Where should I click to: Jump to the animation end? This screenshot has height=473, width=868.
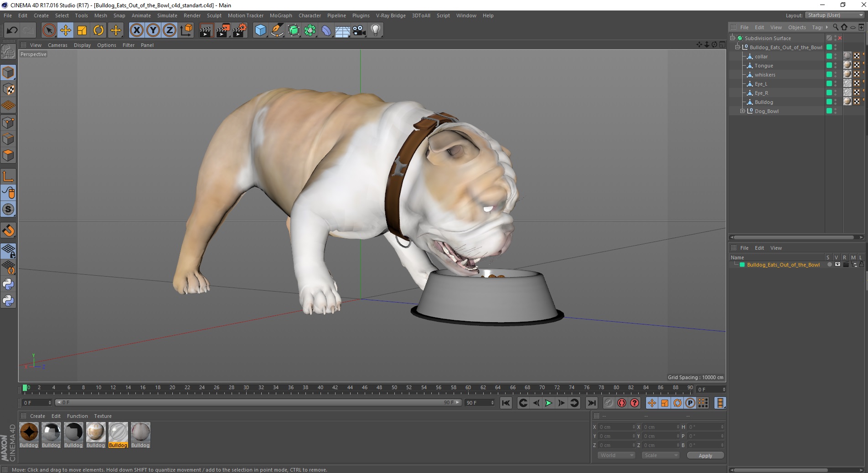[x=591, y=403]
